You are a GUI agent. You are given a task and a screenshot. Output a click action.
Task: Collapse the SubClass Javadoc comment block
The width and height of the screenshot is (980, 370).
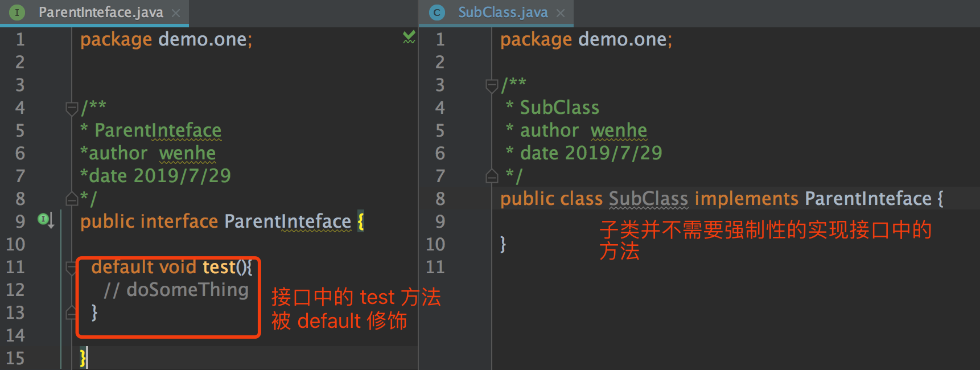(492, 85)
